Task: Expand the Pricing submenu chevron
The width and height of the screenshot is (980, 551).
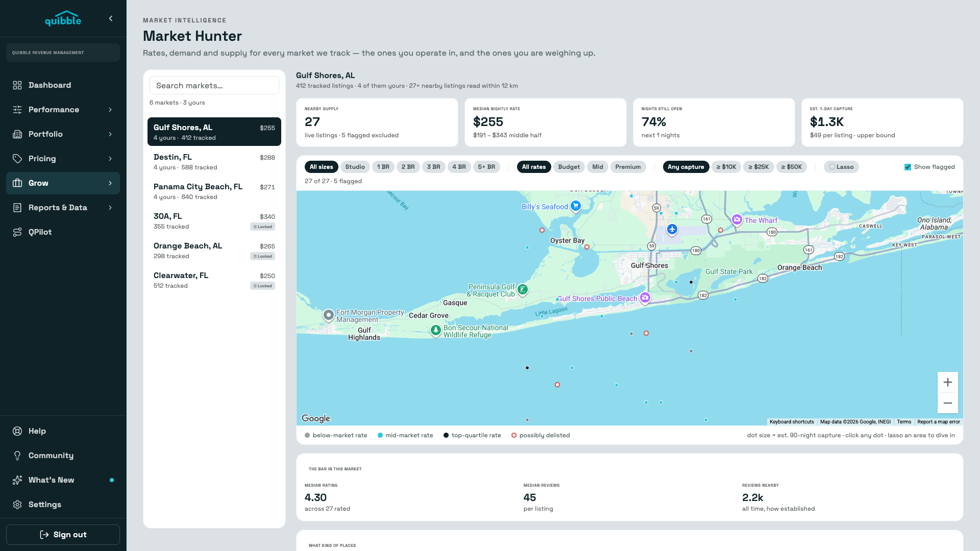Action: [x=110, y=159]
